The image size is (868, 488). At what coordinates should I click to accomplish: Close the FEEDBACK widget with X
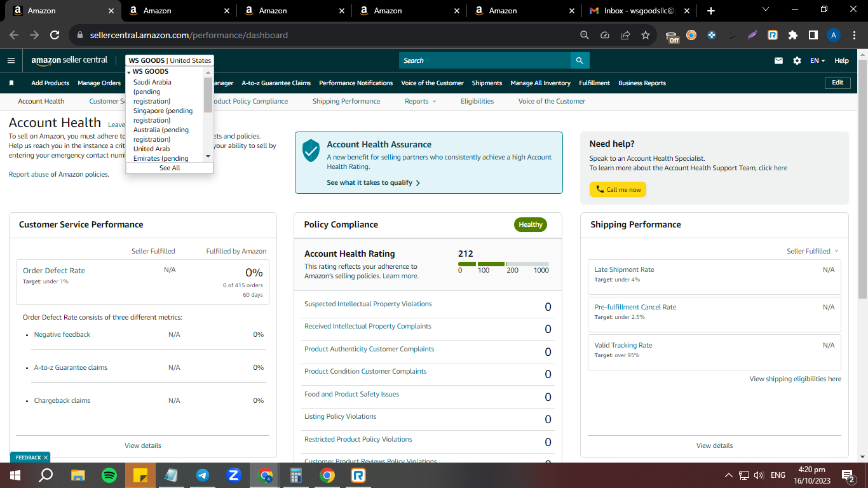click(x=46, y=457)
